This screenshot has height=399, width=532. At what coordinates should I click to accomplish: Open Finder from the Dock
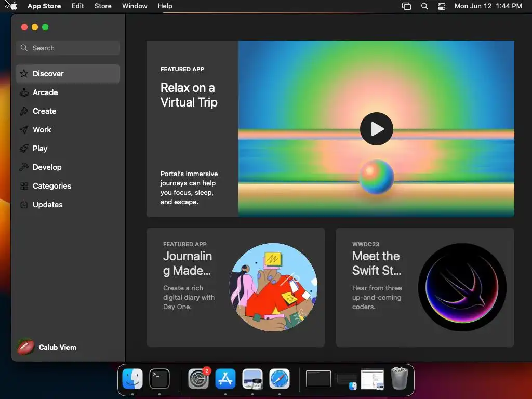pos(132,379)
